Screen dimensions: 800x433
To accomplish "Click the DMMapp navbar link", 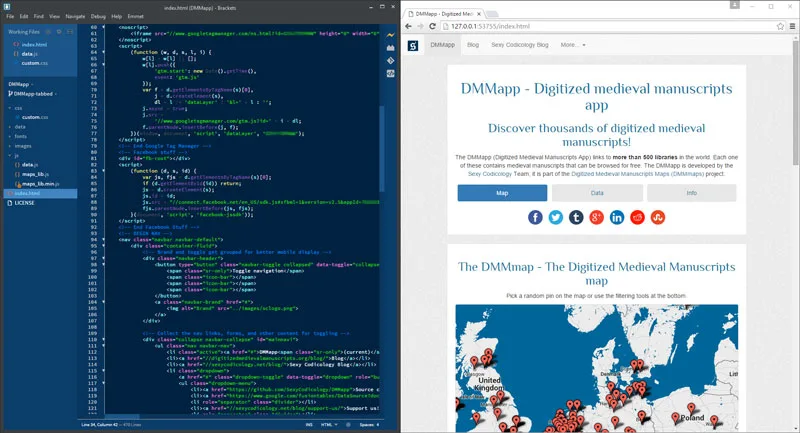I will 442,45.
